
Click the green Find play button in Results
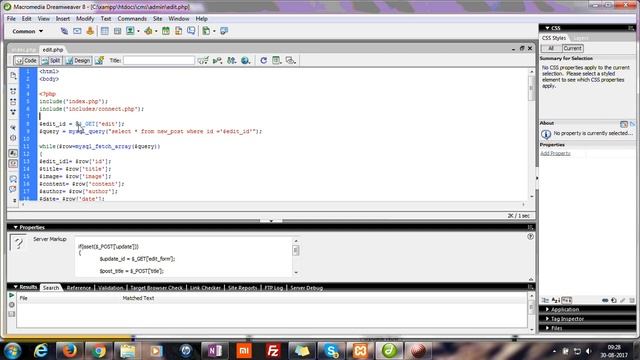tap(11, 296)
